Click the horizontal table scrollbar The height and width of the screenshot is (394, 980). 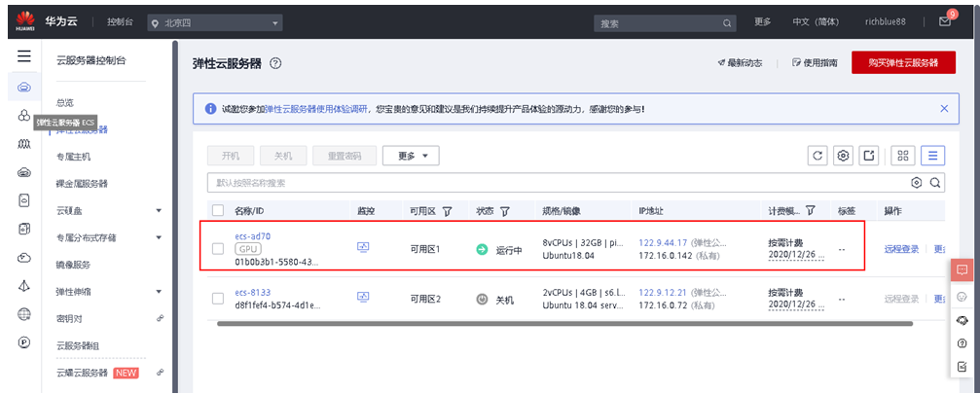[565, 323]
